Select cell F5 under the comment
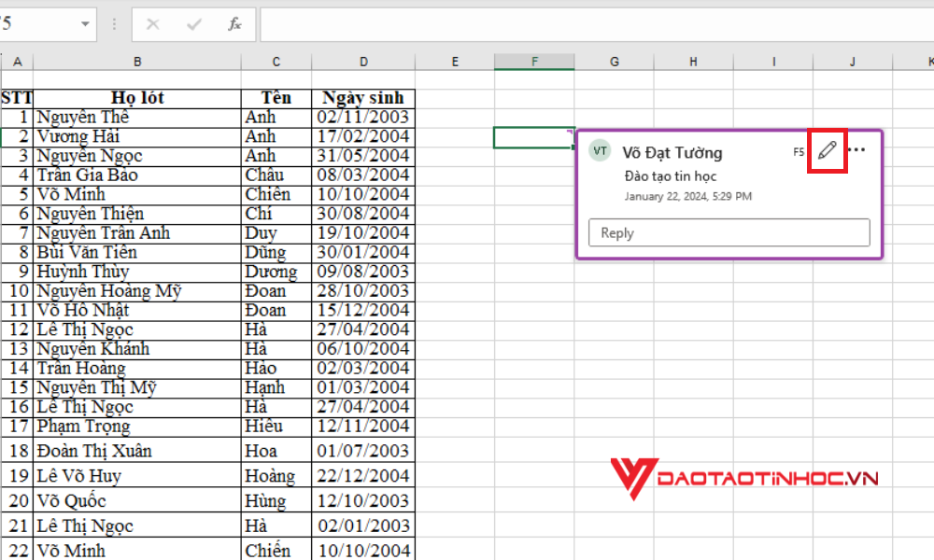 point(534,136)
